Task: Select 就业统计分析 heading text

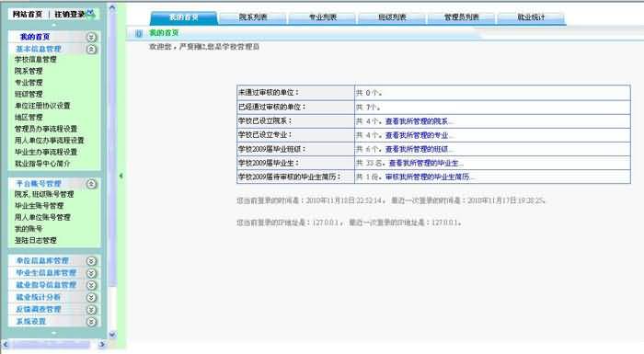Action: (39, 297)
